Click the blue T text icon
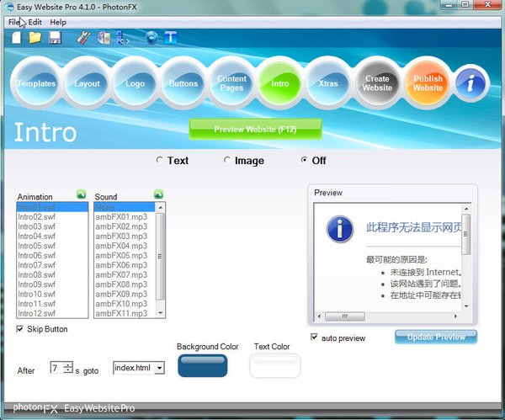505x420 pixels. [171, 38]
